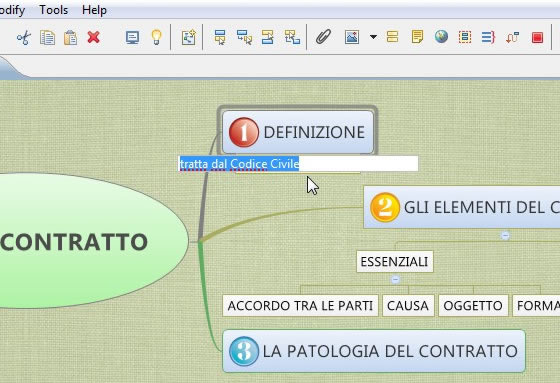Click orange number 2 marker
Viewport: 560px width, 383px height.
[x=385, y=207]
